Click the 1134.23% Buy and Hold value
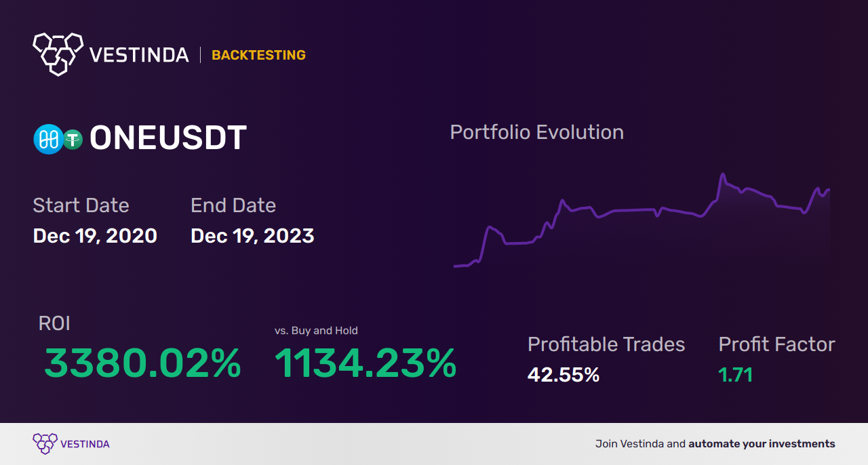 coord(366,363)
